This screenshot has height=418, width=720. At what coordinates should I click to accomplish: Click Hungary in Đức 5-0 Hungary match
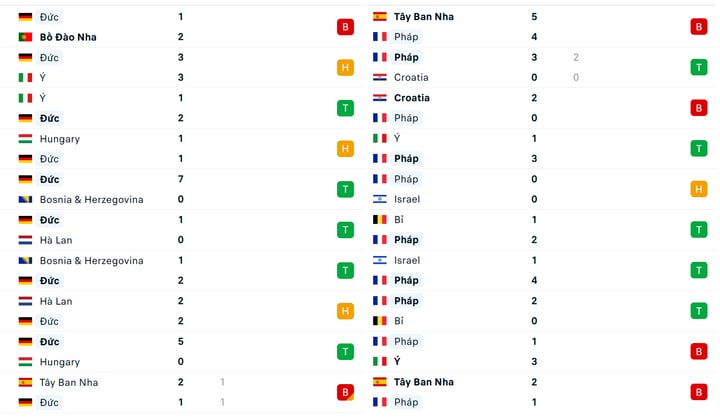[60, 362]
